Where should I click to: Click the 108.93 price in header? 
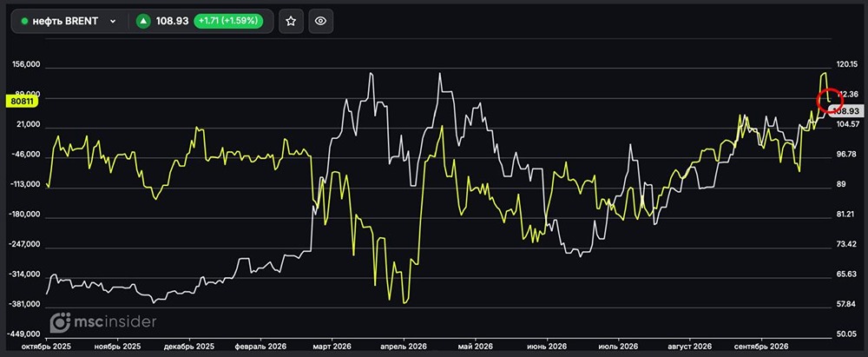tap(172, 21)
